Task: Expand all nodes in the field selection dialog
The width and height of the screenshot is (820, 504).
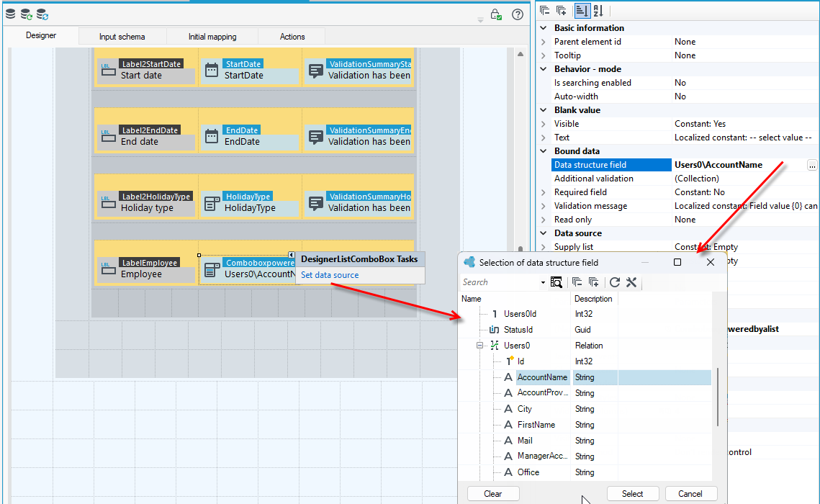Action: click(593, 282)
